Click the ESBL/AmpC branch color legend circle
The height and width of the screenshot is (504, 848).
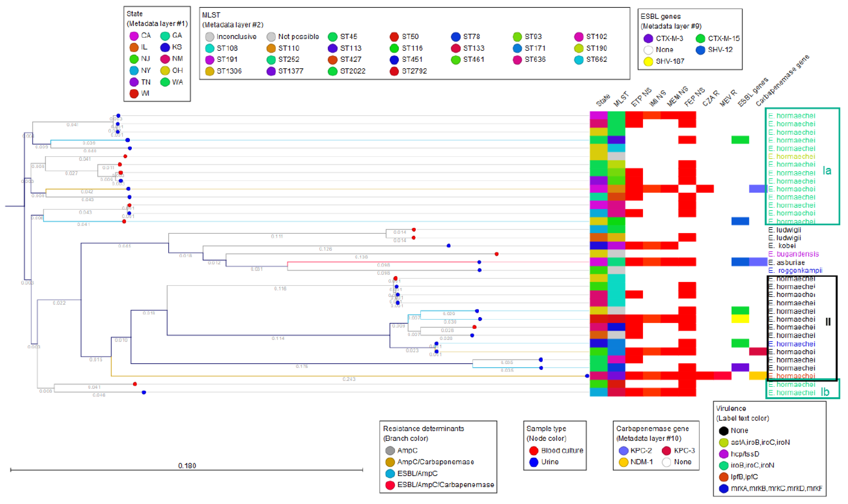click(x=390, y=474)
